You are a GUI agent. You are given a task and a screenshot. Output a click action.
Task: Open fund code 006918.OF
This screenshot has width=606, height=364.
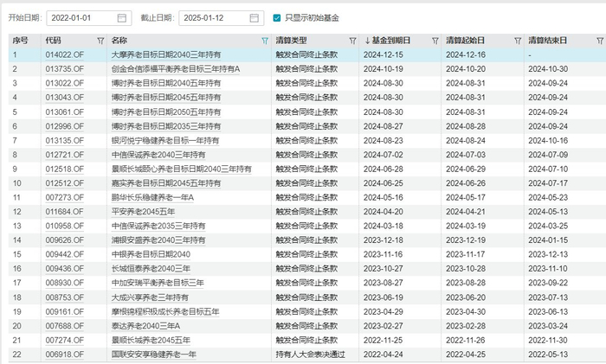point(65,354)
